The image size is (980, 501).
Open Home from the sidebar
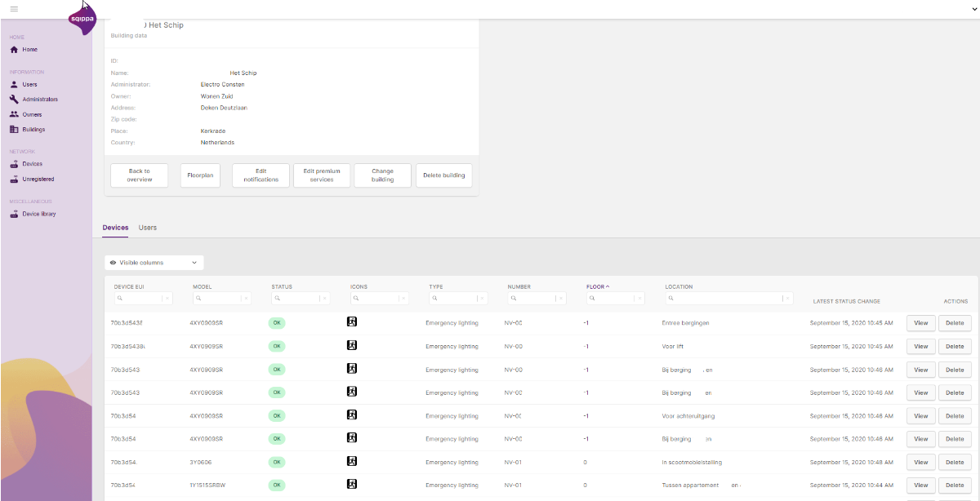[29, 50]
